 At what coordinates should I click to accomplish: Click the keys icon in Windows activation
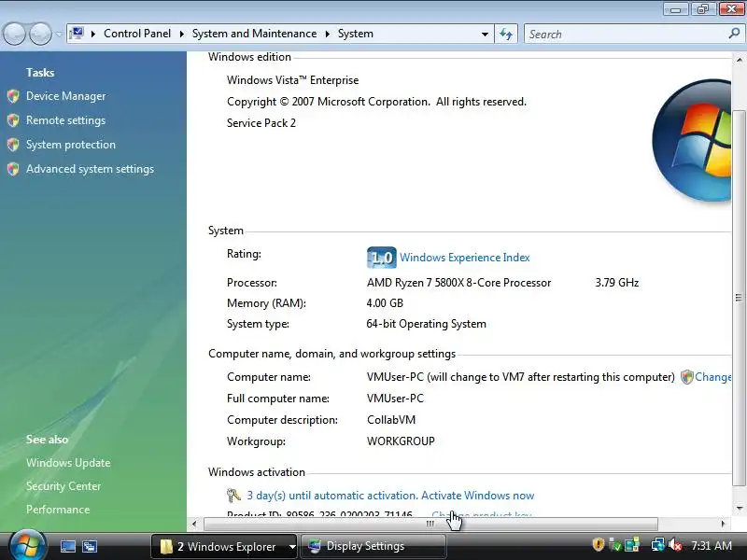pos(233,496)
